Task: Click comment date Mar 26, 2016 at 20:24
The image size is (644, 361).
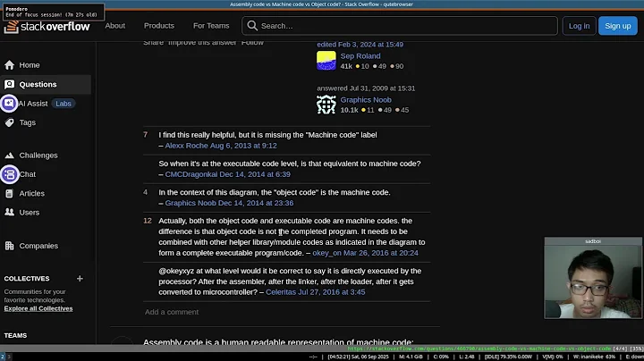Action: point(381,253)
